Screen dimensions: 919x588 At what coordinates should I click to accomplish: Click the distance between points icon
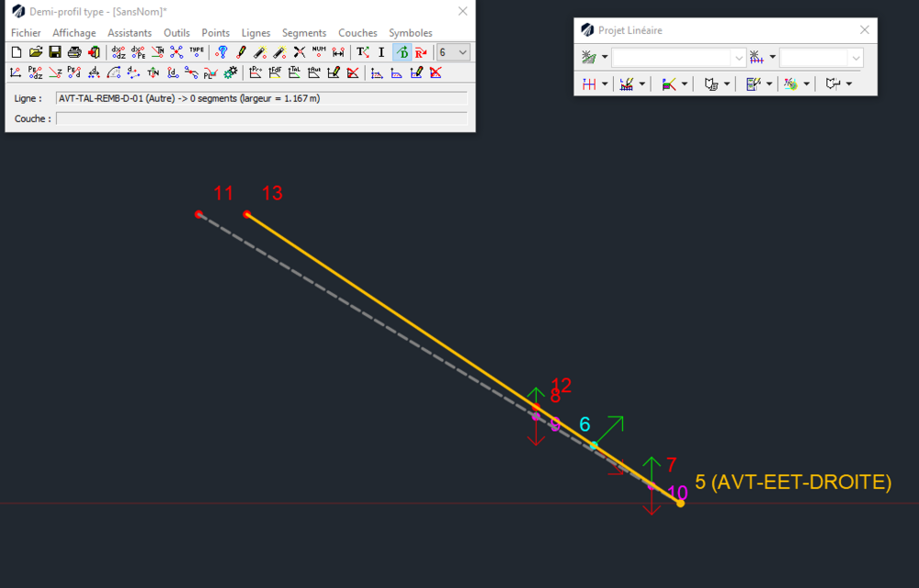coord(338,52)
